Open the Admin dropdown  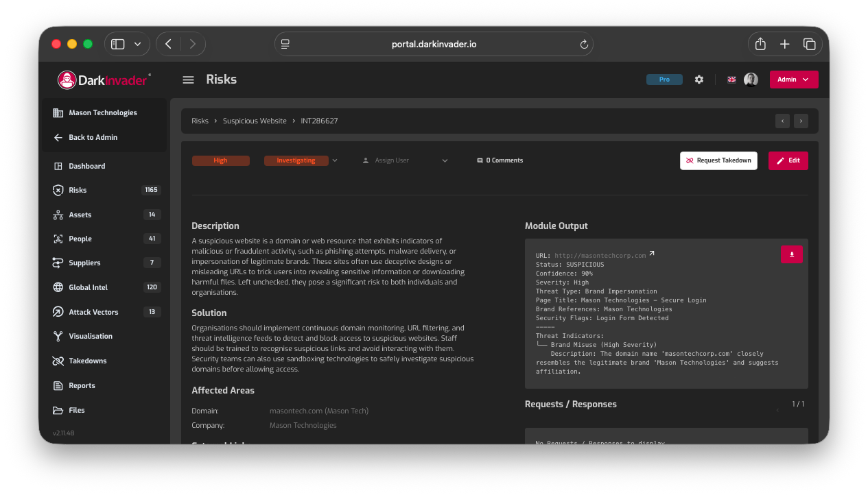pos(794,80)
